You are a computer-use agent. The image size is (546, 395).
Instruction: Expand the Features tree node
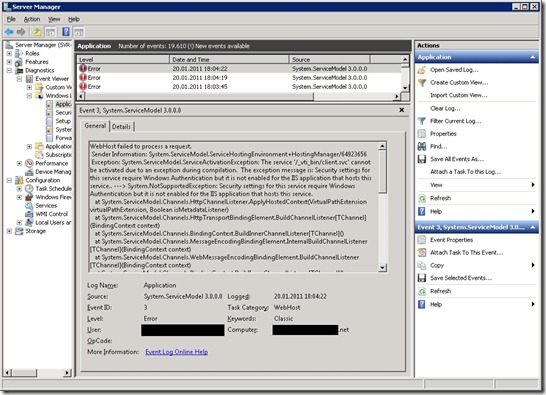coord(9,62)
